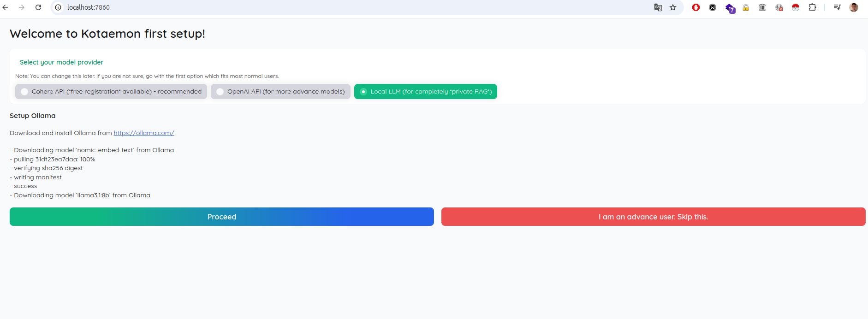
Task: Click the 'Select your model provider' label
Action: (61, 62)
